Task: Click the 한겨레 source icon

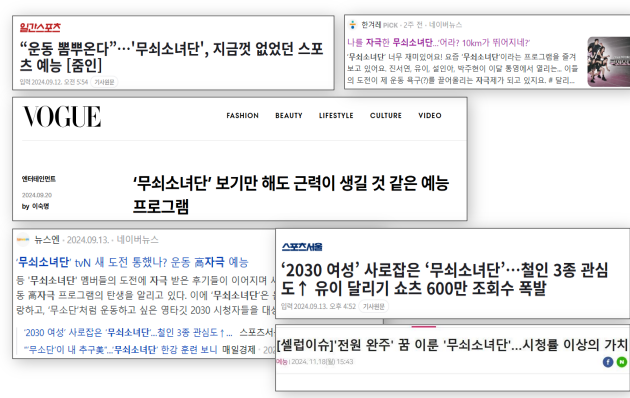Action: (353, 25)
